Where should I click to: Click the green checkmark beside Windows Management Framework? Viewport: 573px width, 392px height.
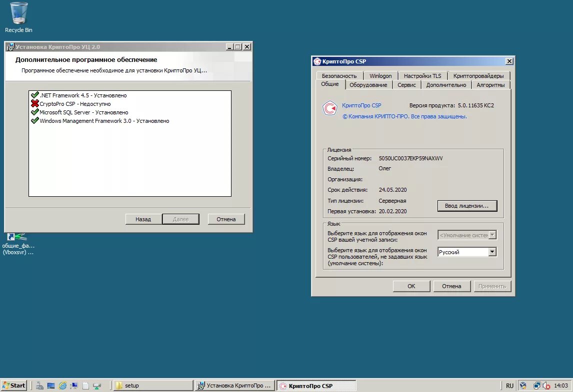(34, 120)
